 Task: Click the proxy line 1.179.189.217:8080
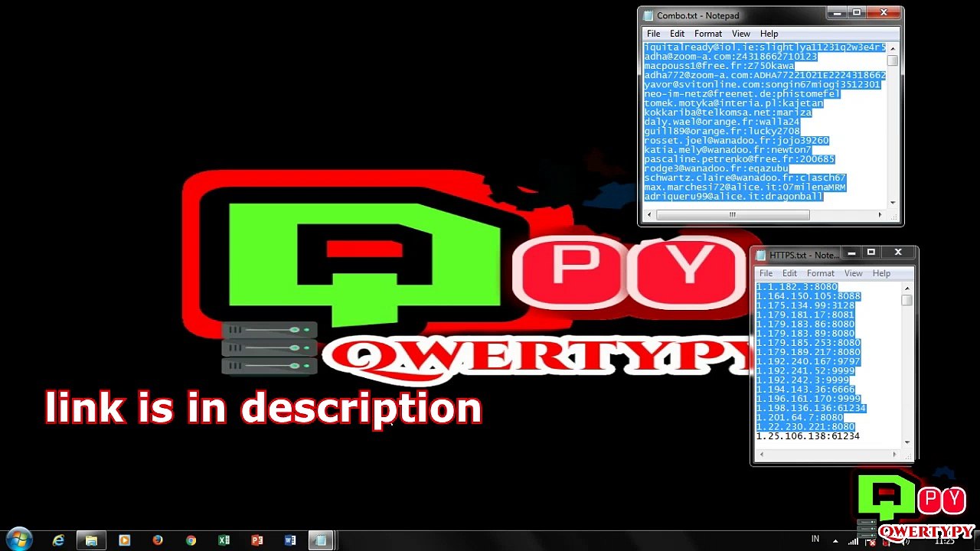pos(808,352)
